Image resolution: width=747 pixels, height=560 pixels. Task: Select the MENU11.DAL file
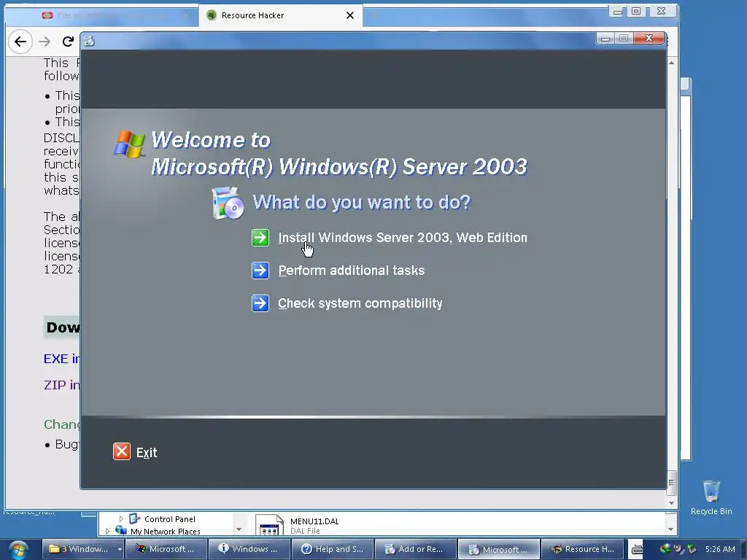click(x=298, y=525)
